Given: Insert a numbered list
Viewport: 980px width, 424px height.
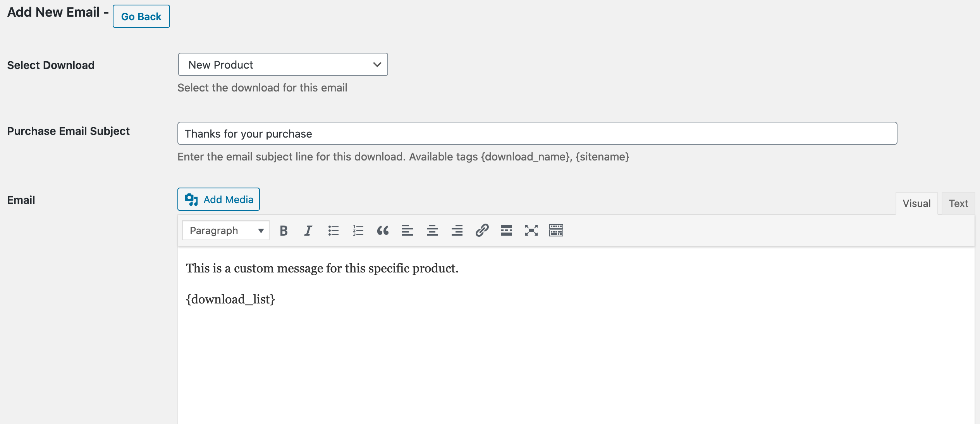Looking at the screenshot, I should pyautogui.click(x=358, y=231).
